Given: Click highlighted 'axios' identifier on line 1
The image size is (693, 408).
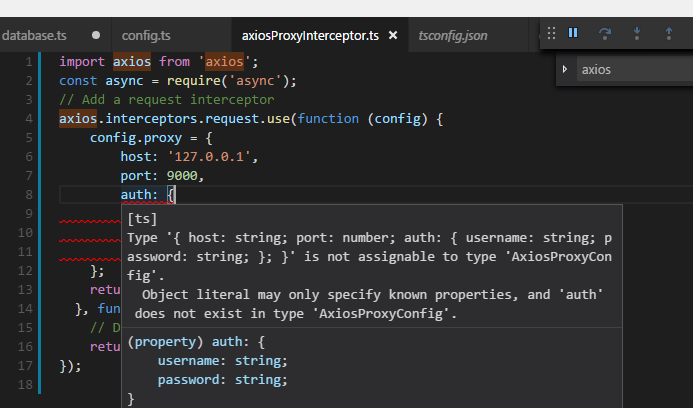Looking at the screenshot, I should pos(132,61).
